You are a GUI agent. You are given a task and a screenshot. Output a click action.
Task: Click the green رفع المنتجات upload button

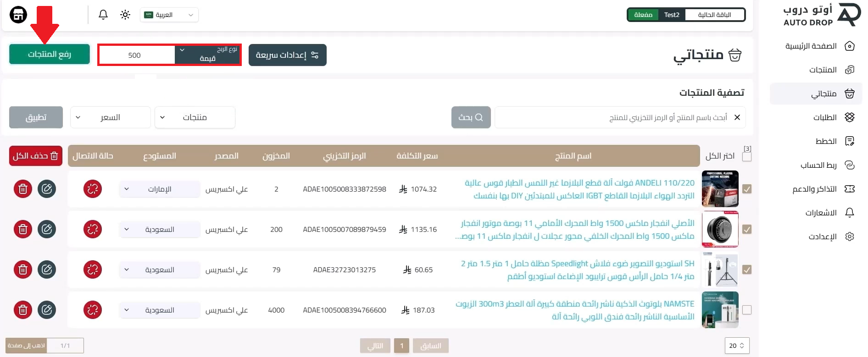coord(50,54)
